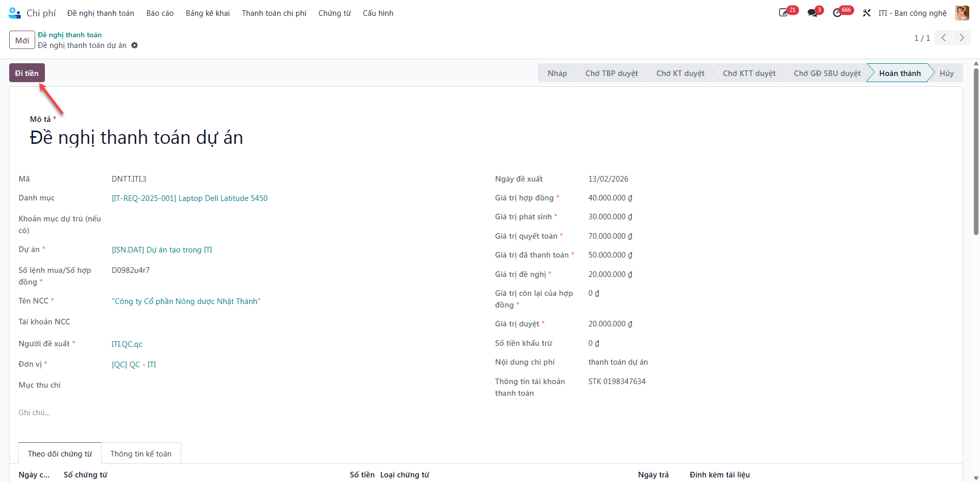Go to previous record arrow

point(944,38)
